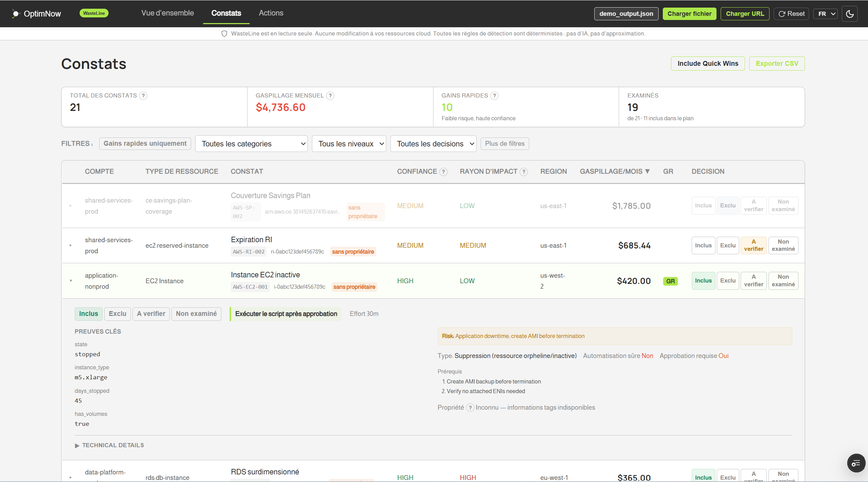Expand Technical Details section
Screen dimensions: 868x482
109,445
